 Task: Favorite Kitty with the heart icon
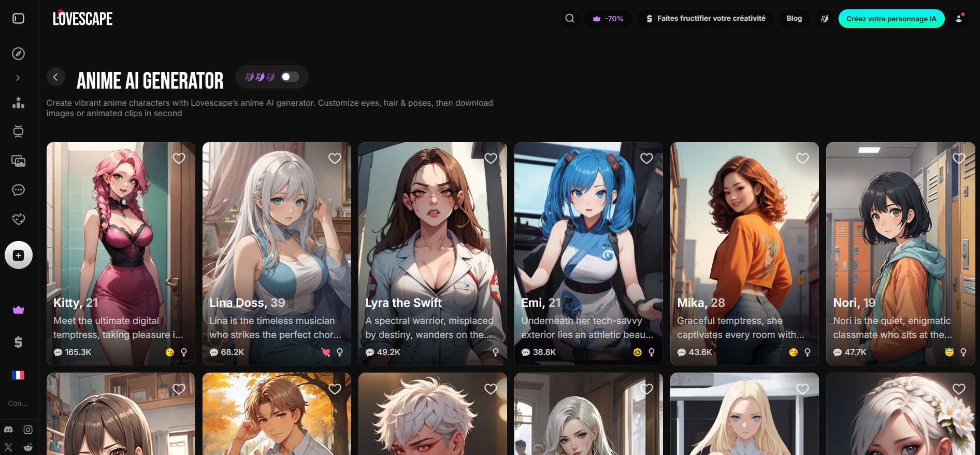179,159
